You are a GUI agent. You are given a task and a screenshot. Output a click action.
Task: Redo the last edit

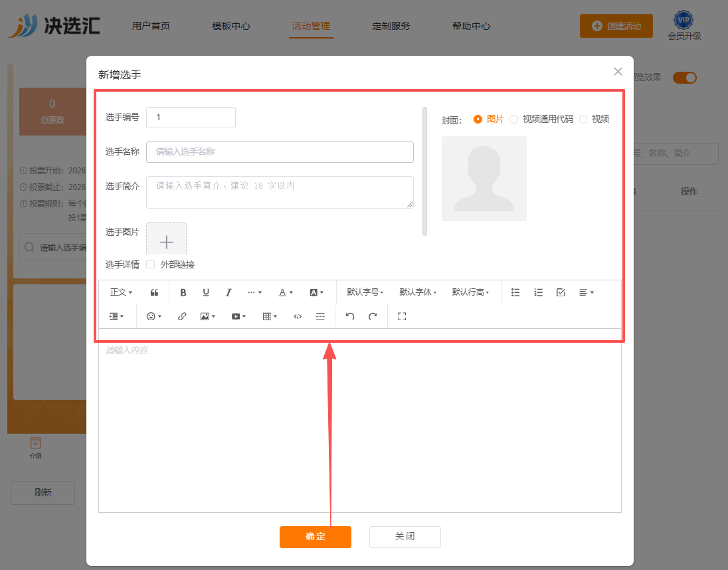[373, 317]
